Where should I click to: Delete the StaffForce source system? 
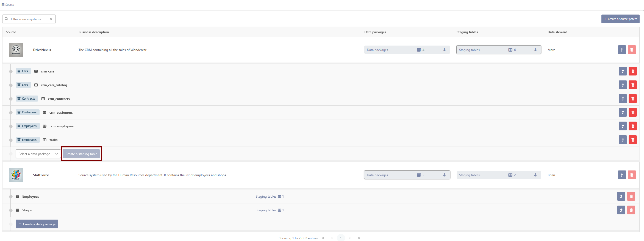point(632,175)
